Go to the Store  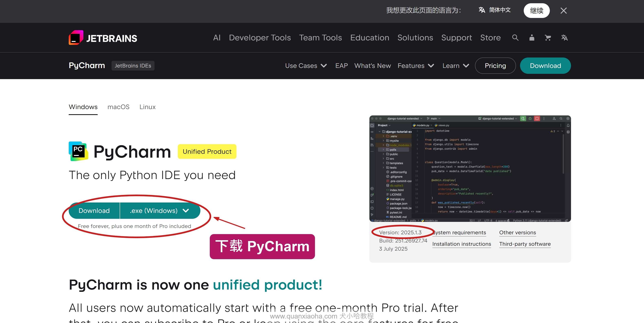(x=490, y=38)
